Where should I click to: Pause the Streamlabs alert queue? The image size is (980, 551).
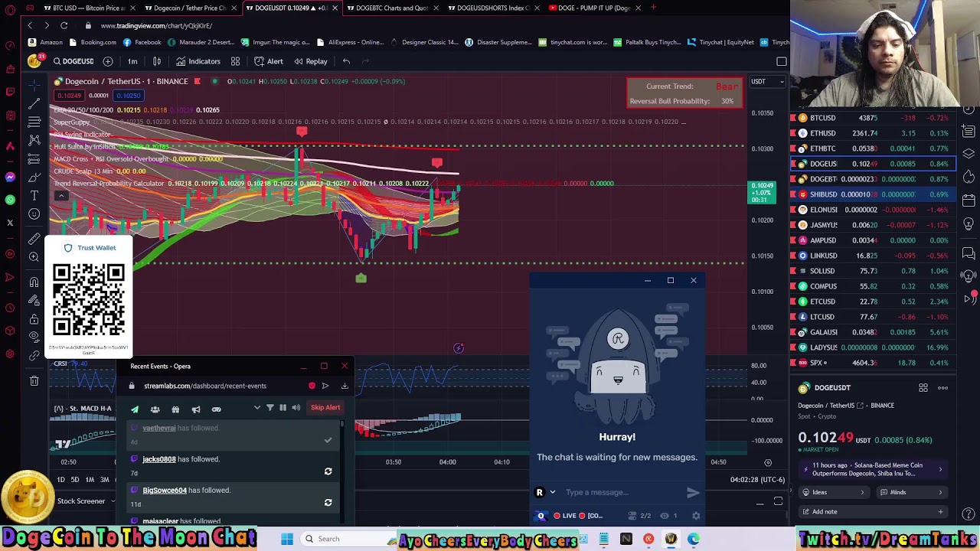click(x=283, y=408)
